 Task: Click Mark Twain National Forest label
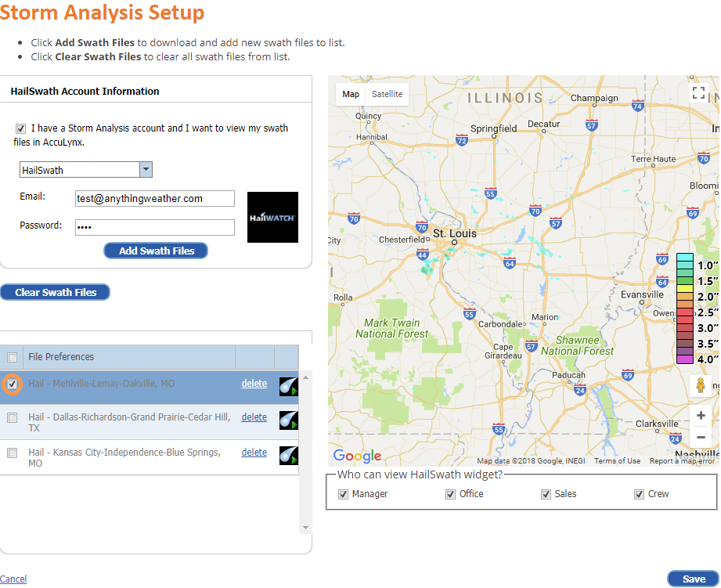click(391, 328)
